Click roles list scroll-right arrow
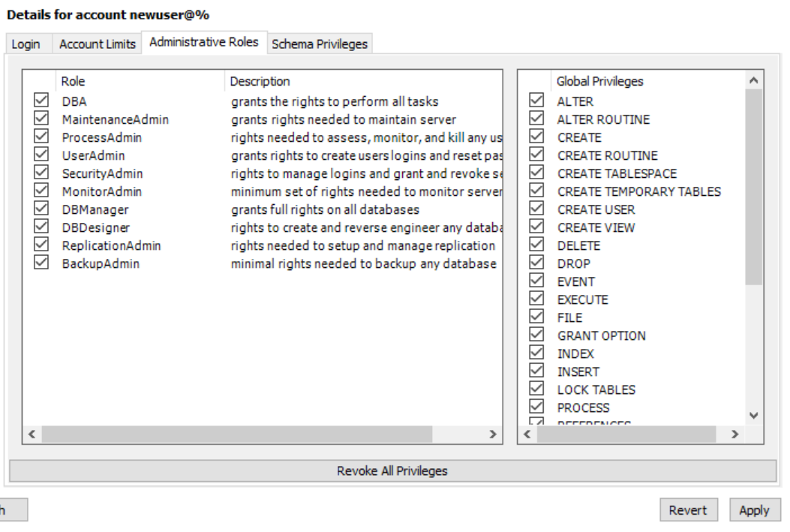 point(493,434)
